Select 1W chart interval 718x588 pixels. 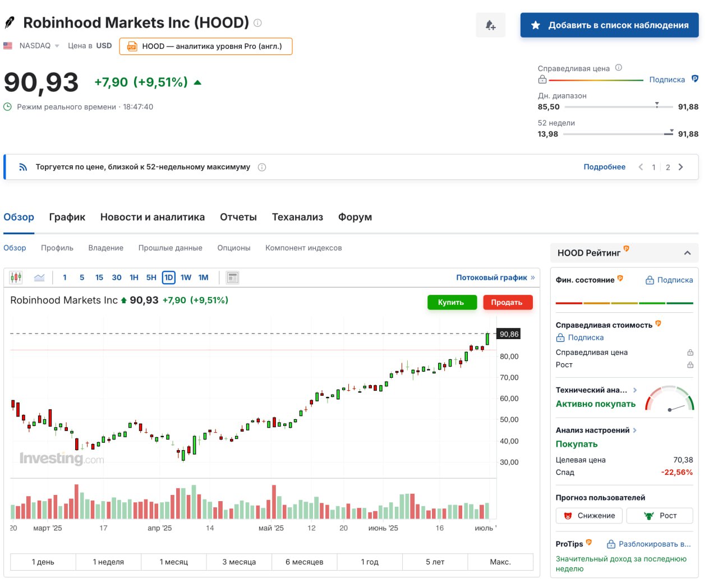tap(186, 277)
